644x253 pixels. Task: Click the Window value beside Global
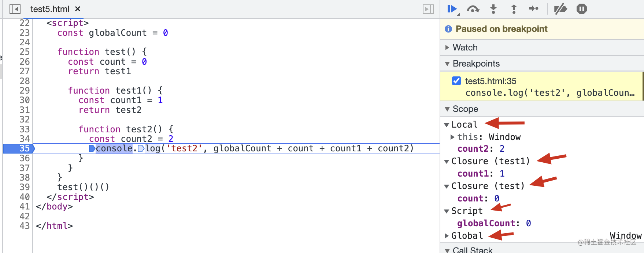(626, 236)
